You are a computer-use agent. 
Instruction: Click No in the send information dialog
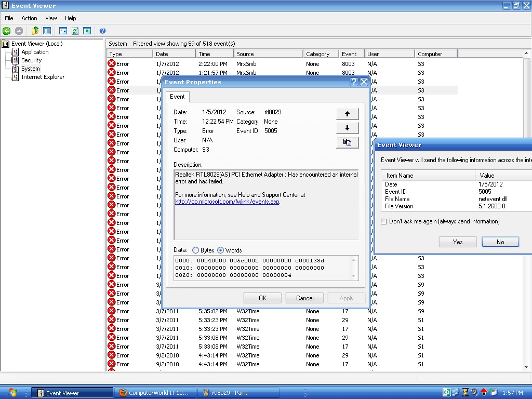[x=499, y=242]
